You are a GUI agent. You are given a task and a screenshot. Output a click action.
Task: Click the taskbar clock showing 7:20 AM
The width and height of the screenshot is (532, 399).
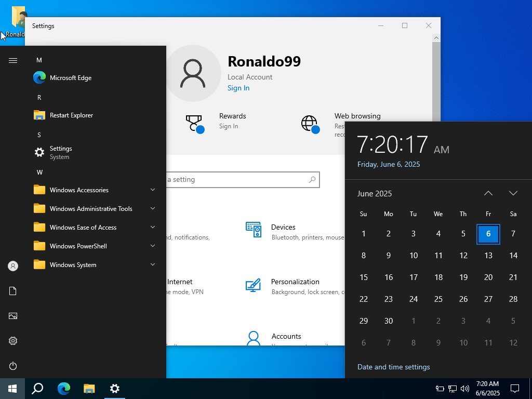tap(487, 389)
